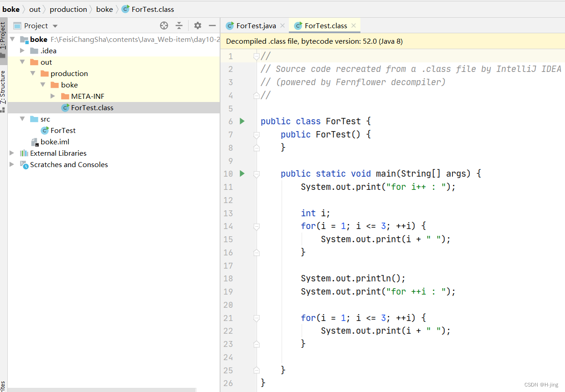Click out in the breadcrumb bar
The height and width of the screenshot is (392, 565).
(35, 9)
